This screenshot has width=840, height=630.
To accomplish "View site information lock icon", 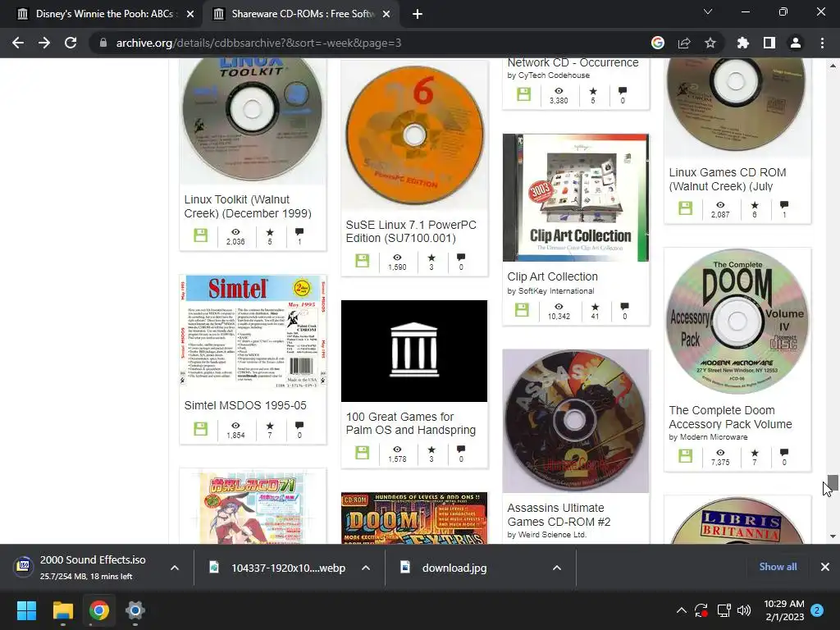I will (103, 43).
